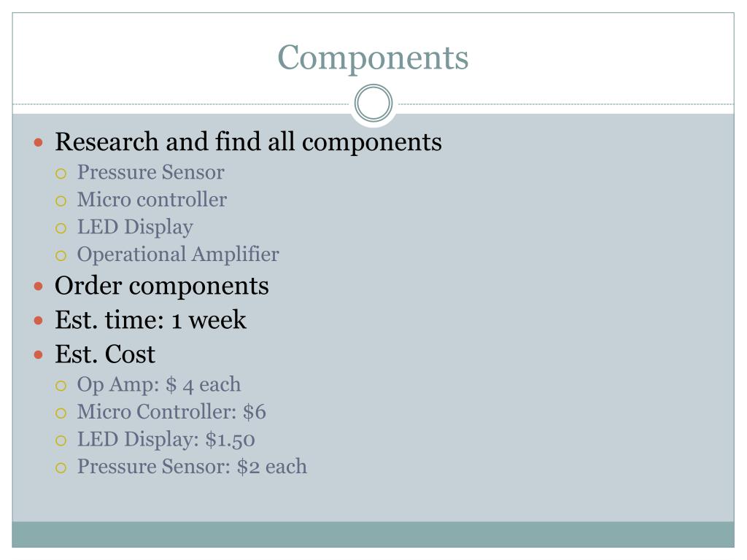Image resolution: width=747 pixels, height=560 pixels.
Task: Click the orange bullet beside Est. Cost
Action: click(x=39, y=355)
